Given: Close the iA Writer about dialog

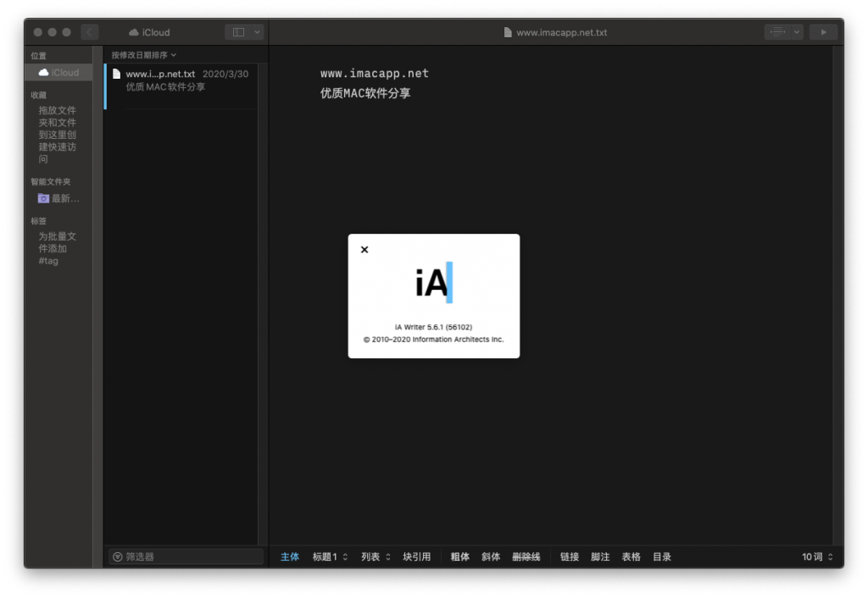Looking at the screenshot, I should pyautogui.click(x=364, y=250).
